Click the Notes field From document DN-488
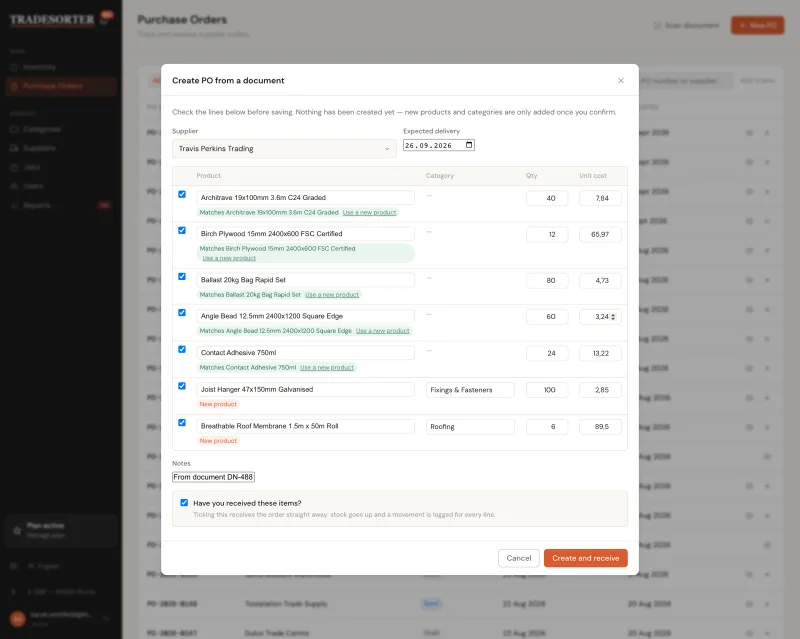The width and height of the screenshot is (800, 639). tap(213, 477)
